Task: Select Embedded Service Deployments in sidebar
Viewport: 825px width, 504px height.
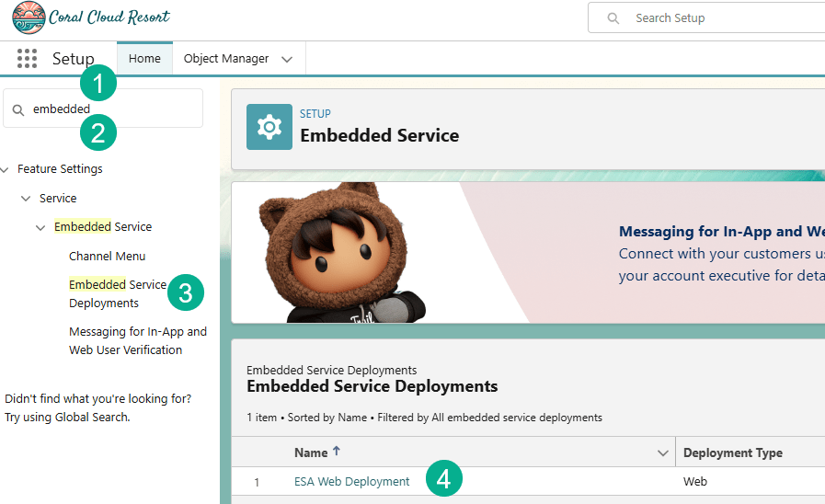Action: pyautogui.click(x=117, y=293)
